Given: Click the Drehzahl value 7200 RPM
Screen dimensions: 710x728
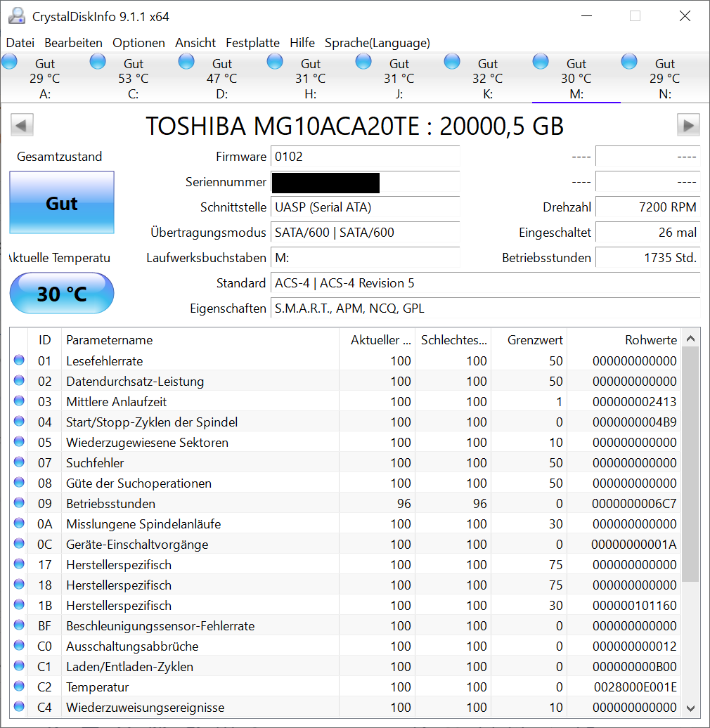Looking at the screenshot, I should point(647,207).
